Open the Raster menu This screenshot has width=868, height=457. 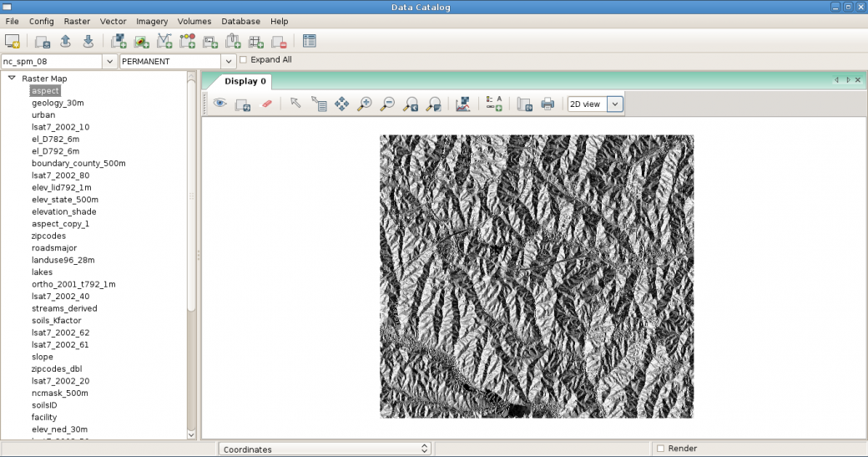(77, 21)
